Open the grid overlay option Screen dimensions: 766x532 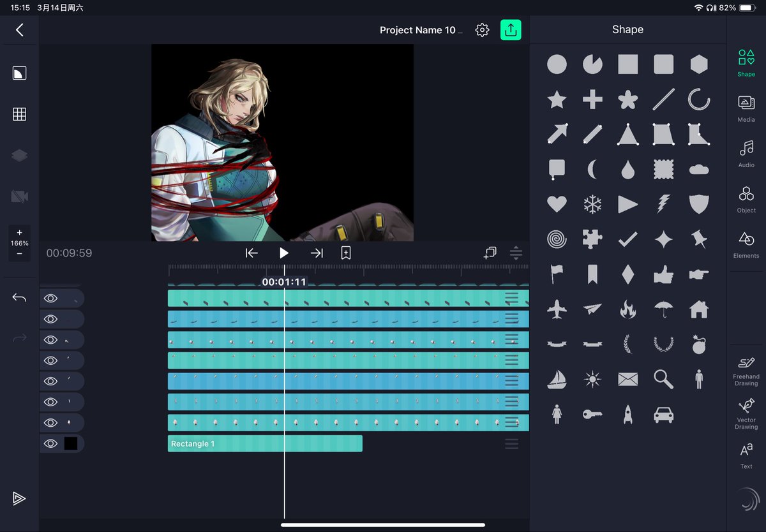pos(20,114)
